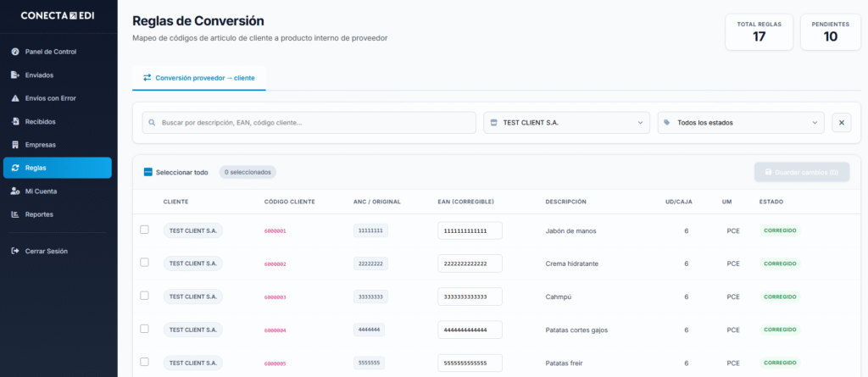Tick the checkbox for Crema hidratante row
The width and height of the screenshot is (868, 377).
point(144,263)
